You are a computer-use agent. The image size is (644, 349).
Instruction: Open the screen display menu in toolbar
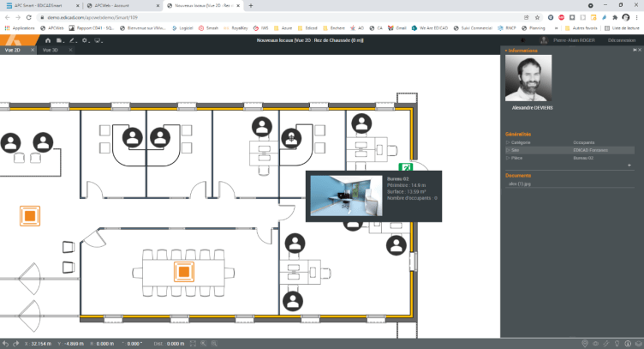[x=98, y=40]
